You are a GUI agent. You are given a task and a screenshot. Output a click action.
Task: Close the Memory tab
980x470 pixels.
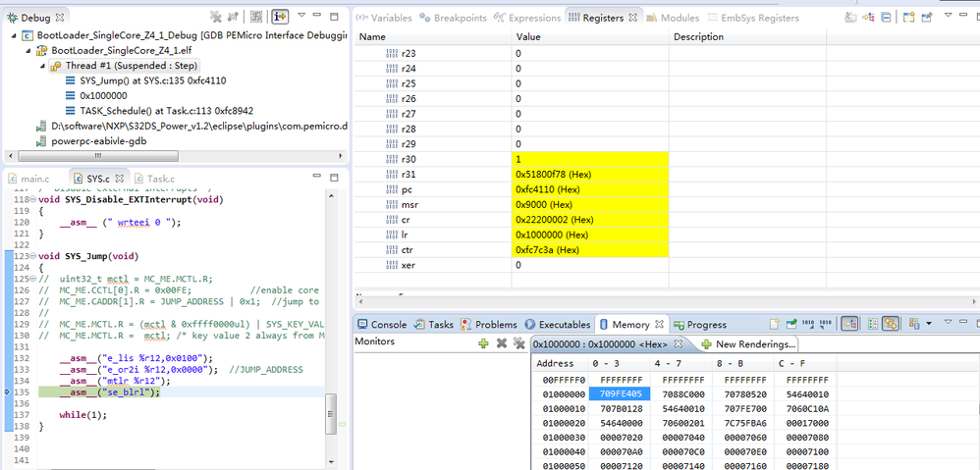[x=658, y=325]
